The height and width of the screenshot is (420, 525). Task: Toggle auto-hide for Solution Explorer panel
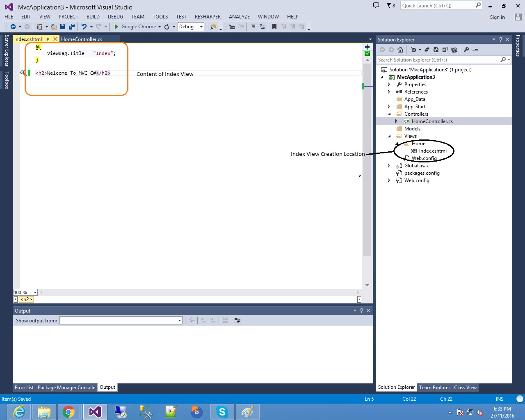(x=500, y=39)
